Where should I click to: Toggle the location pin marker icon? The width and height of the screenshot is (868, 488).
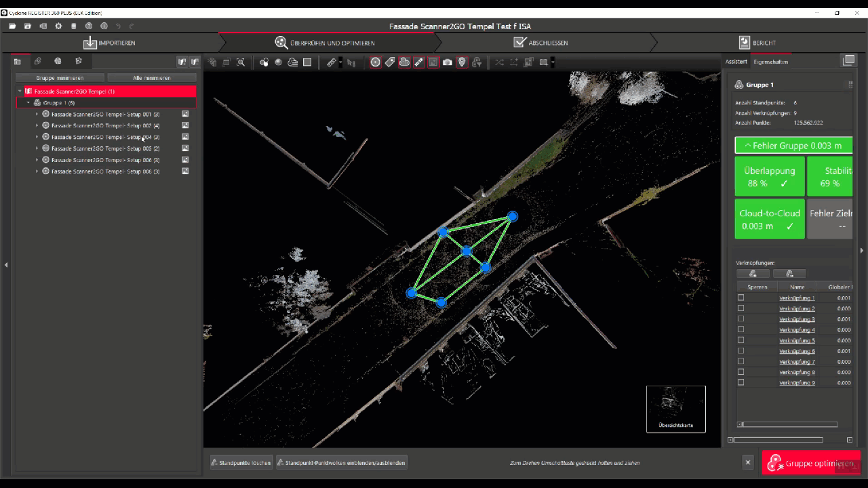coord(462,62)
